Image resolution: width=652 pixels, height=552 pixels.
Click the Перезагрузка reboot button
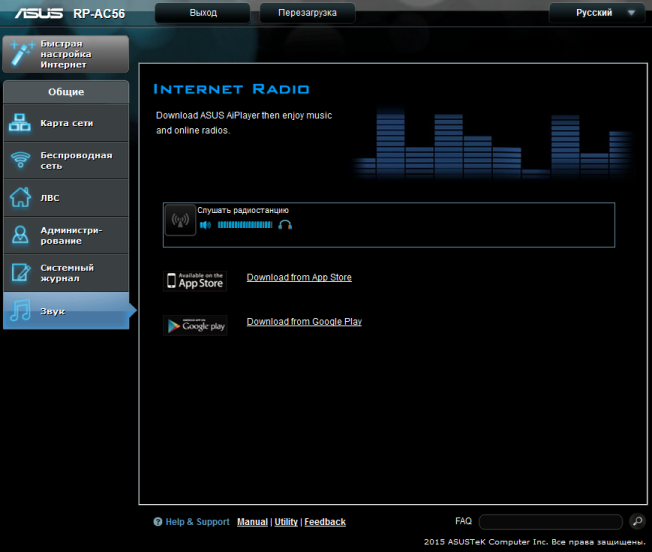307,13
